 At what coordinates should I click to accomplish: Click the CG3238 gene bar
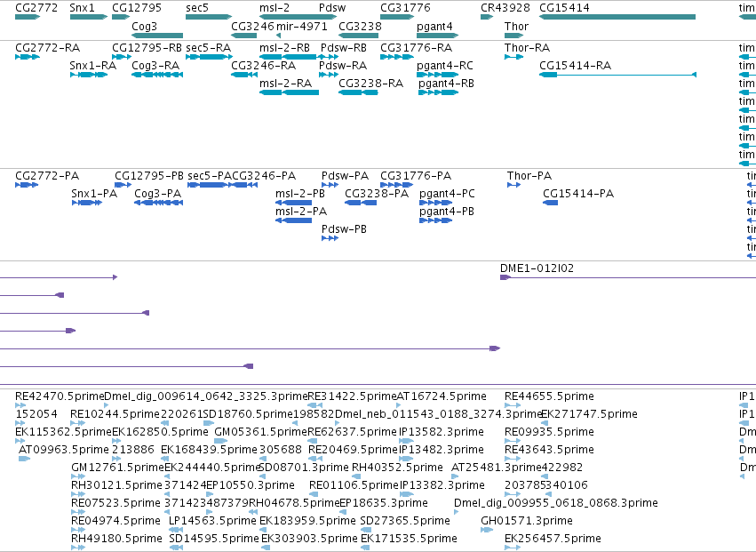click(358, 36)
